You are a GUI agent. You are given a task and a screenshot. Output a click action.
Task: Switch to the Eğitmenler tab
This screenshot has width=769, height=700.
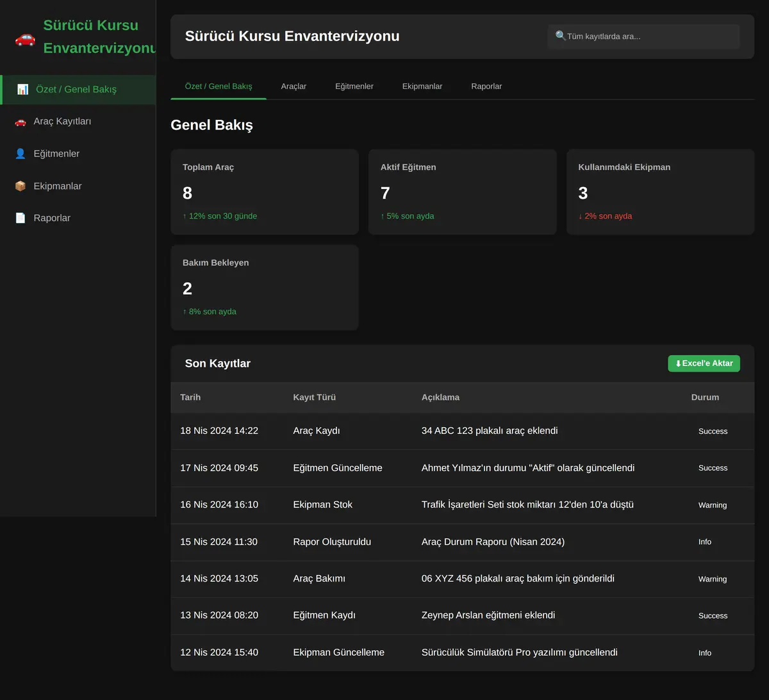pyautogui.click(x=354, y=86)
